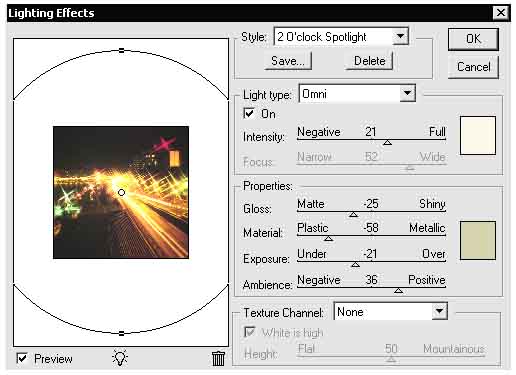Viewport: 516px width, 375px height.
Task: Click the trash can to delete light
Action: pyautogui.click(x=218, y=358)
